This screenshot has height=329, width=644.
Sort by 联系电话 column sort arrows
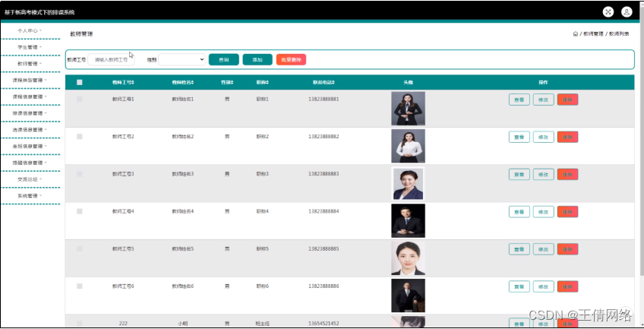click(x=333, y=83)
